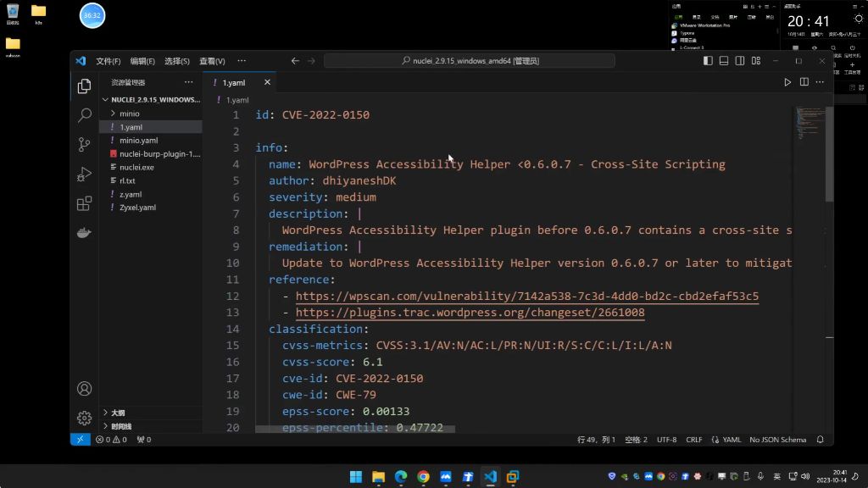
Task: Open the Manage gear menu
Action: click(x=84, y=418)
